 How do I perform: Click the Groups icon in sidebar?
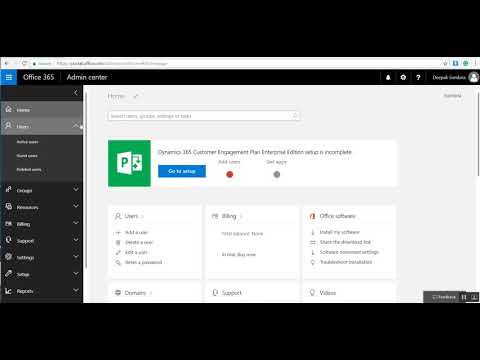pyautogui.click(x=9, y=190)
